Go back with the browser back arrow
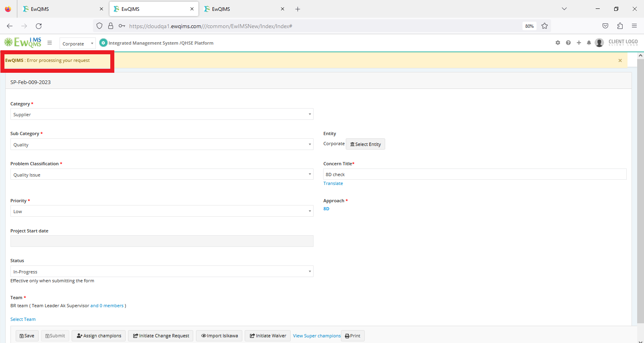 click(x=10, y=26)
